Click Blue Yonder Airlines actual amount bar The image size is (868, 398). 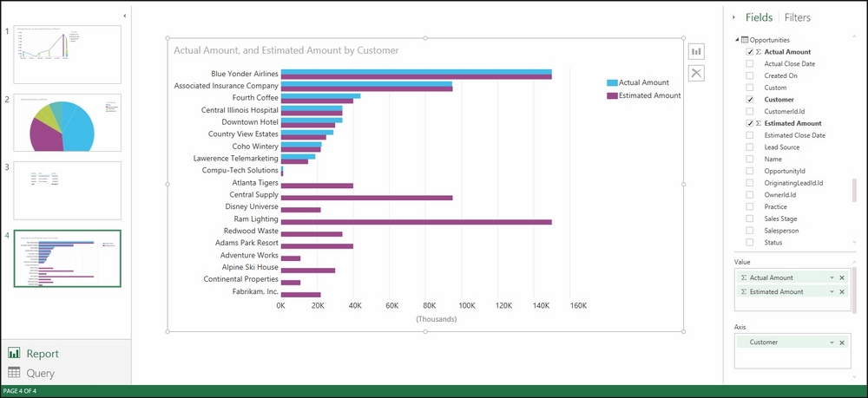[417, 72]
